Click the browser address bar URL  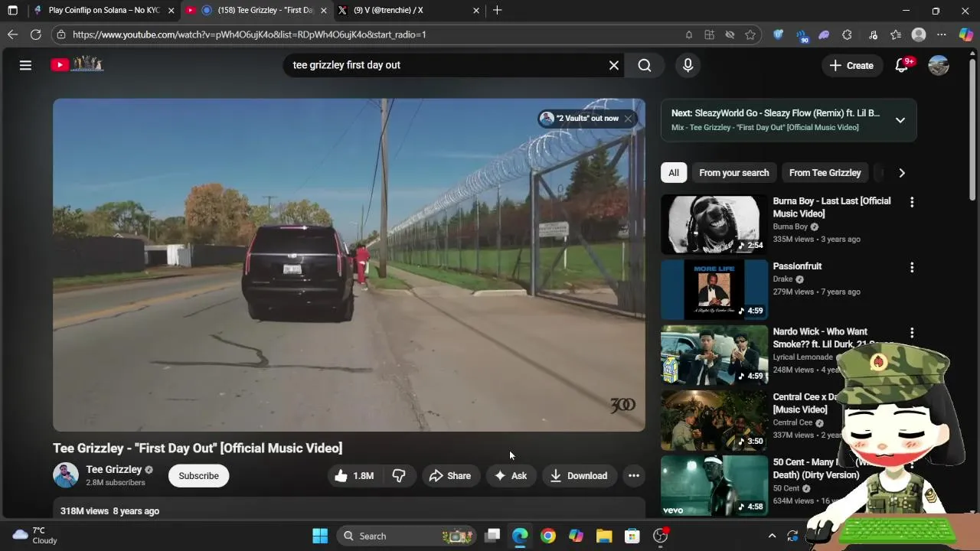pos(249,34)
